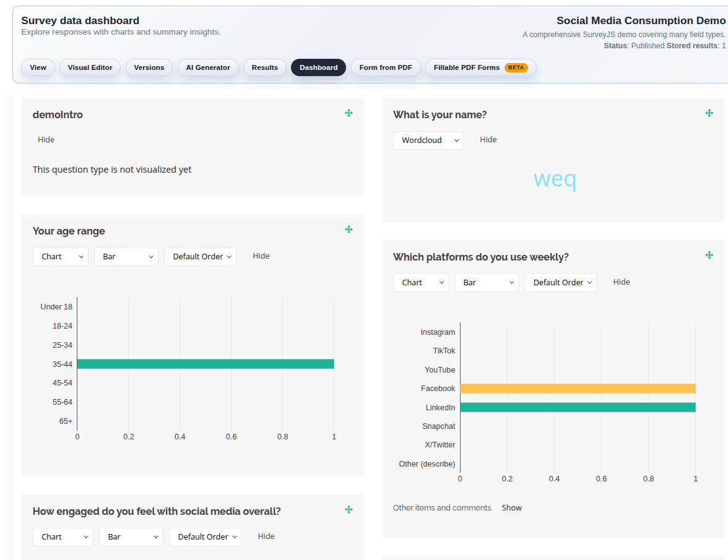Screen dimensions: 728x560
Task: Click the move handle on the engagement question panel
Action: [349, 509]
